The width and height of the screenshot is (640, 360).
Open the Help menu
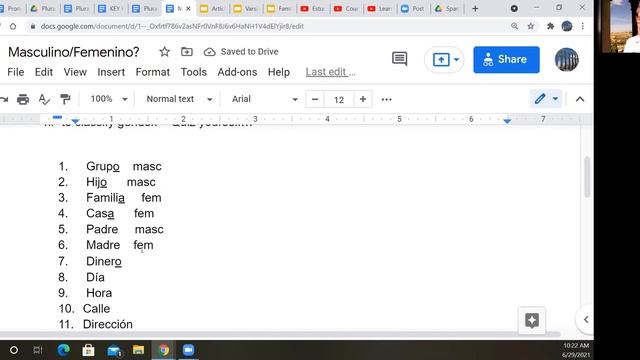(279, 72)
